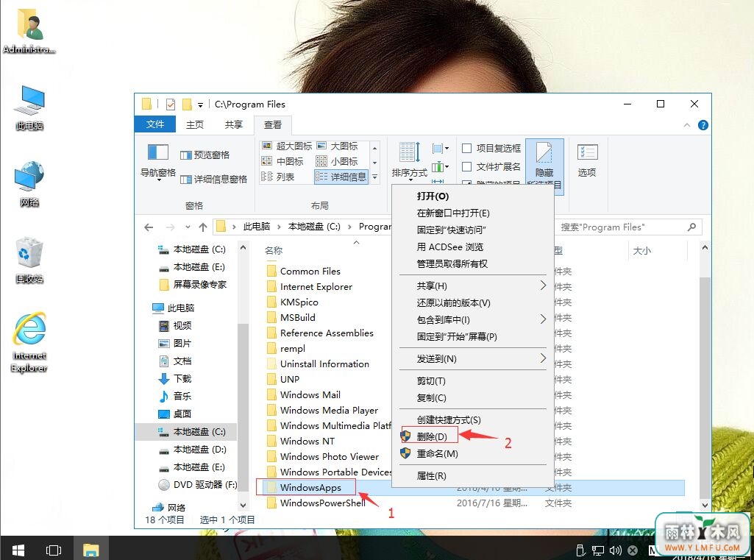Select the WindowsPowerShell folder
Screen dimensions: 754x560
coord(316,503)
